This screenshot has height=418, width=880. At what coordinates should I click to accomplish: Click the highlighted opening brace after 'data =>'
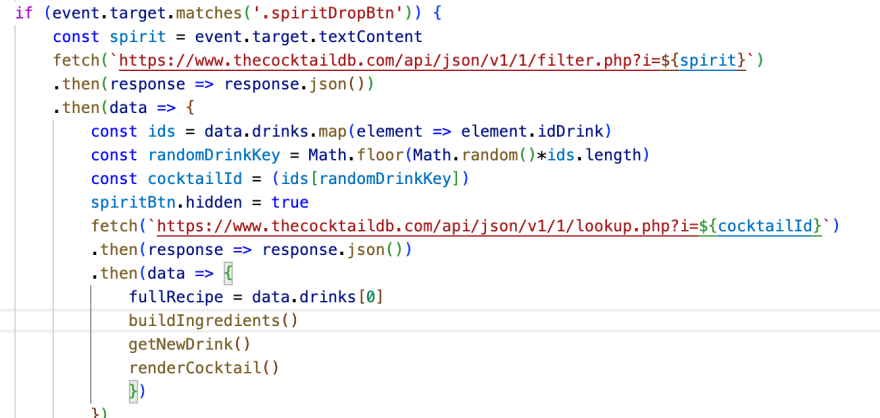227,273
